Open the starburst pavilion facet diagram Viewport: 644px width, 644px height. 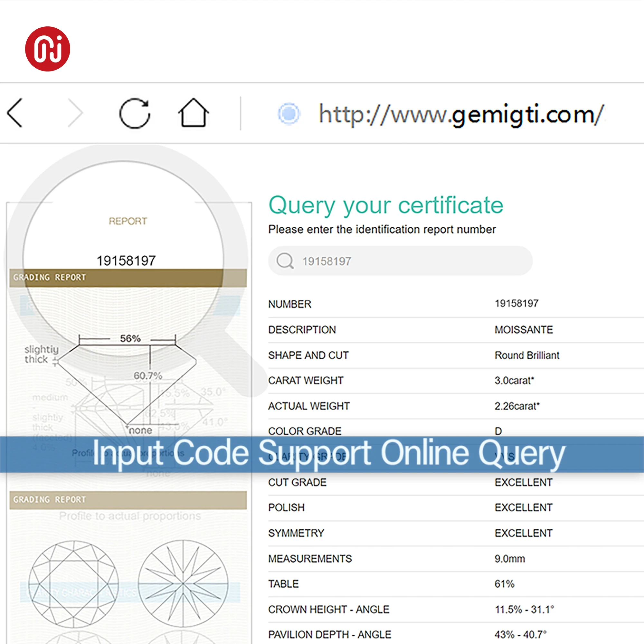click(x=183, y=583)
